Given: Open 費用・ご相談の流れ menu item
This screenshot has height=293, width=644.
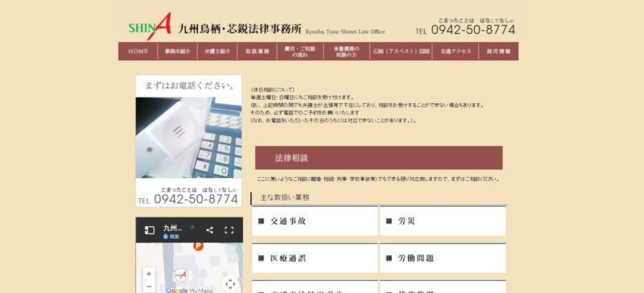Looking at the screenshot, I should 299,52.
